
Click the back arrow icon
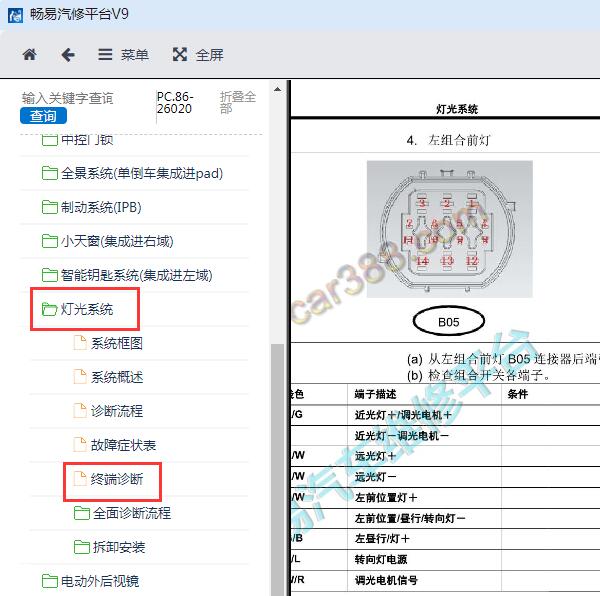coord(68,55)
